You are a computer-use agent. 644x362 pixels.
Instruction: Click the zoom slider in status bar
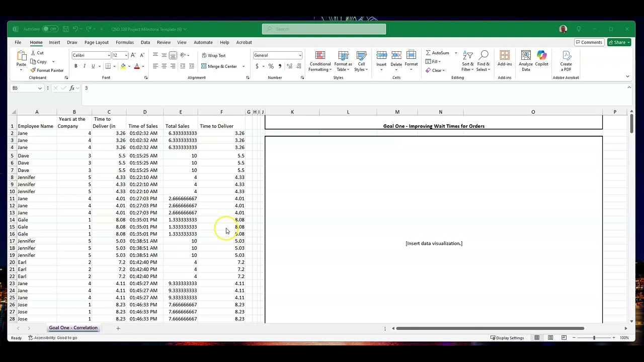[594, 338]
